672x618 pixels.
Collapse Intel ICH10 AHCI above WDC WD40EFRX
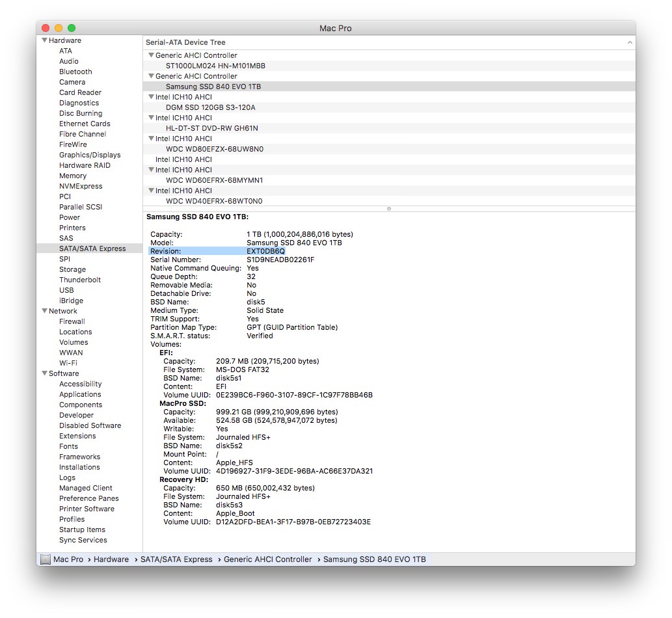point(151,191)
